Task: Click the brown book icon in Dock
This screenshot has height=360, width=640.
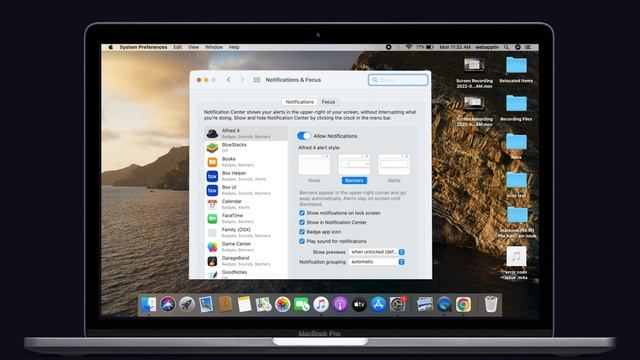Action: (225, 304)
